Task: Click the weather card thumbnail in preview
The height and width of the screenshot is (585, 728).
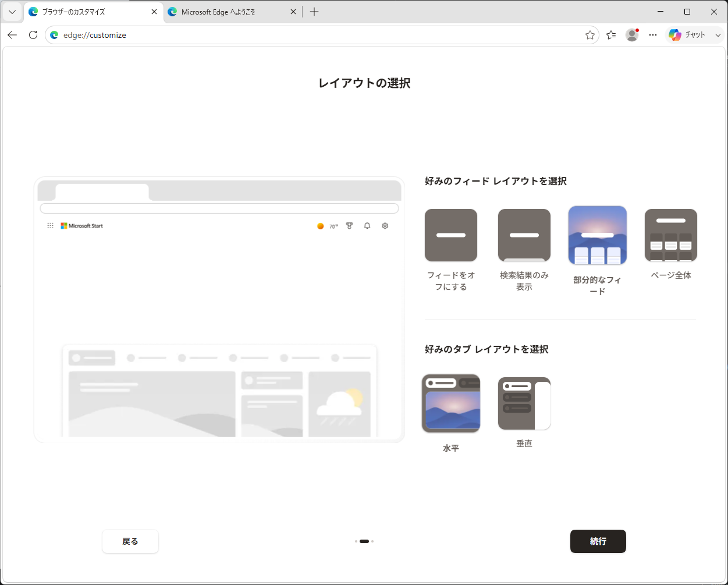Action: point(339,404)
